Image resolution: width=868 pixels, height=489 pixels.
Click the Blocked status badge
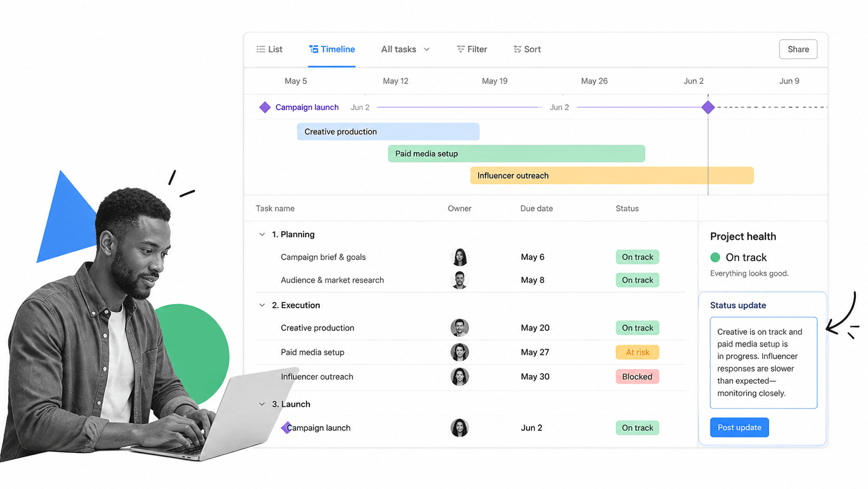click(638, 376)
